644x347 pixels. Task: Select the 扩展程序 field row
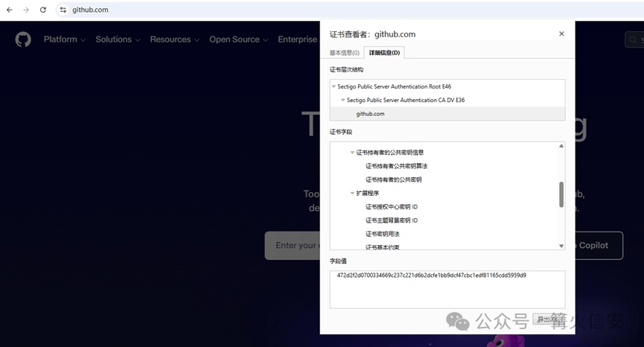click(368, 193)
